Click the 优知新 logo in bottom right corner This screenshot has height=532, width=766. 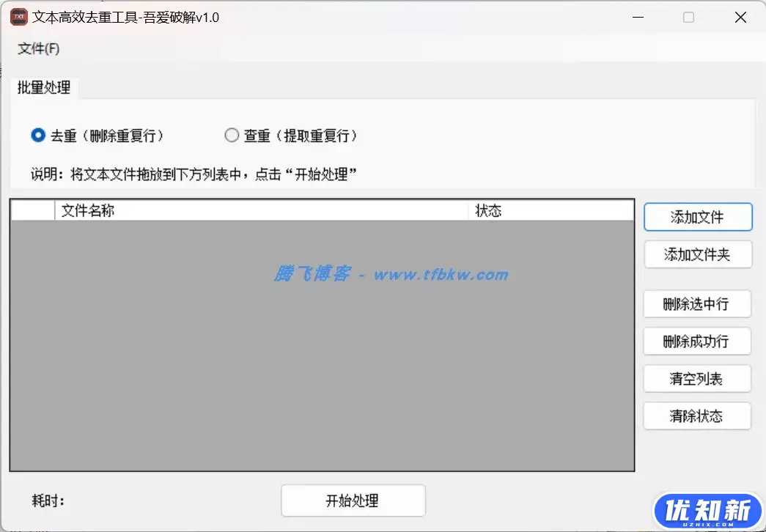pyautogui.click(x=706, y=509)
